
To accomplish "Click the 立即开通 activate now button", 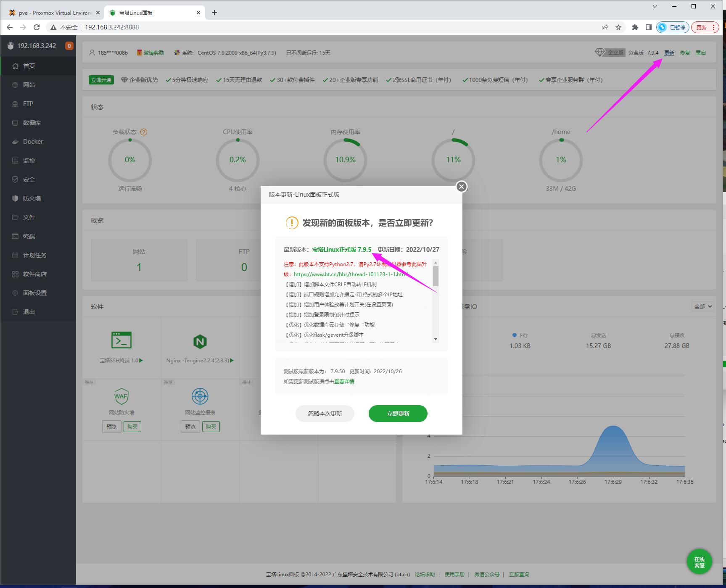I will (101, 80).
